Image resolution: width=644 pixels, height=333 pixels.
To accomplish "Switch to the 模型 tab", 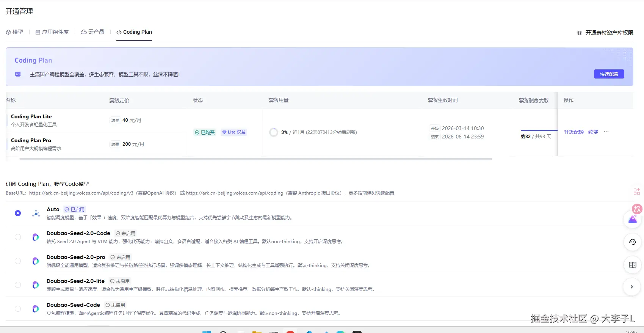I will pyautogui.click(x=14, y=32).
